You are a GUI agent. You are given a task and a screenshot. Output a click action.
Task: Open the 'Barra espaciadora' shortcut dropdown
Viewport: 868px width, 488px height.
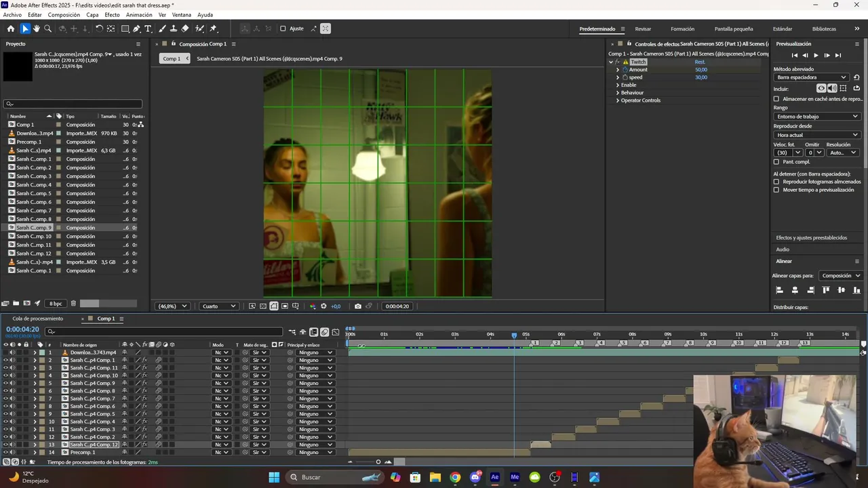click(812, 77)
